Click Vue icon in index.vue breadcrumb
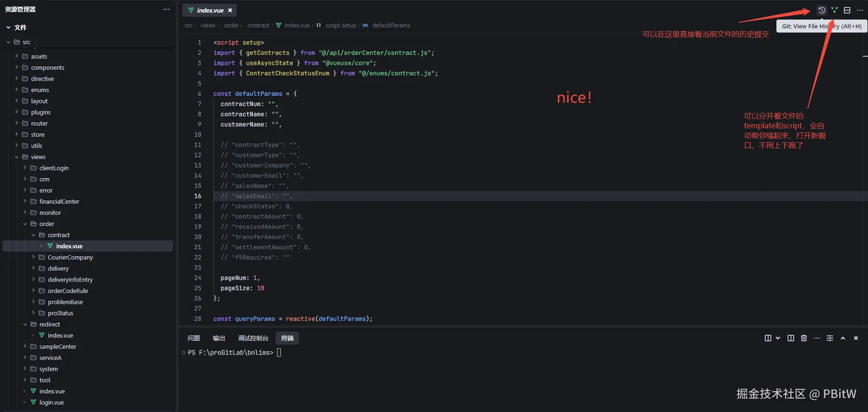This screenshot has width=868, height=412. pyautogui.click(x=278, y=25)
